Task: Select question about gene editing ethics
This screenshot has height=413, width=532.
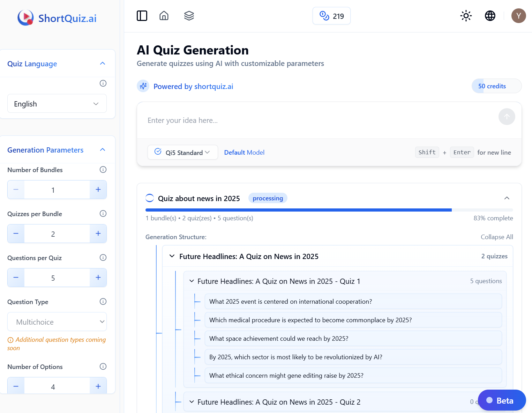Action: point(353,375)
